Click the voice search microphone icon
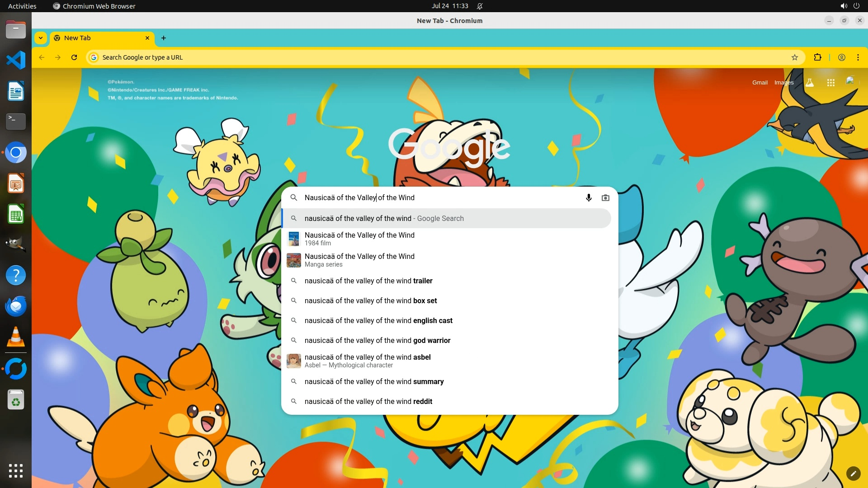This screenshot has width=868, height=488. pyautogui.click(x=589, y=197)
